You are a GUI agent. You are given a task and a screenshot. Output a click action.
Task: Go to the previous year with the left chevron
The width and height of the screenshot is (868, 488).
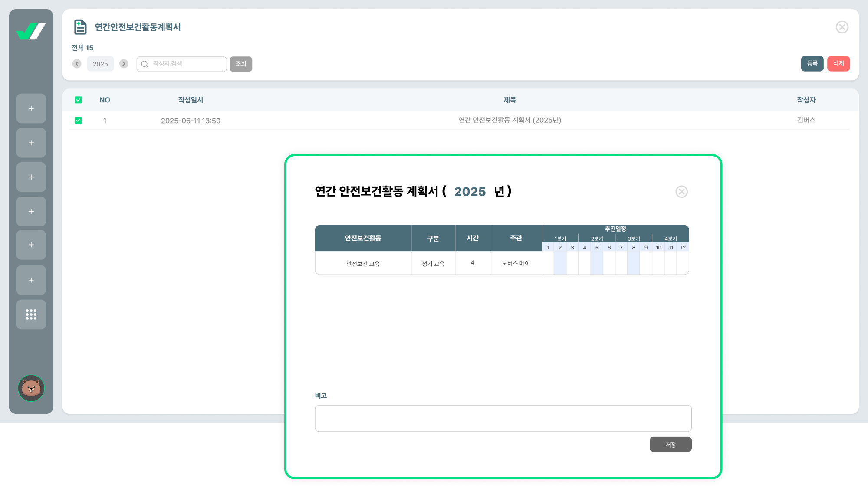[77, 64]
